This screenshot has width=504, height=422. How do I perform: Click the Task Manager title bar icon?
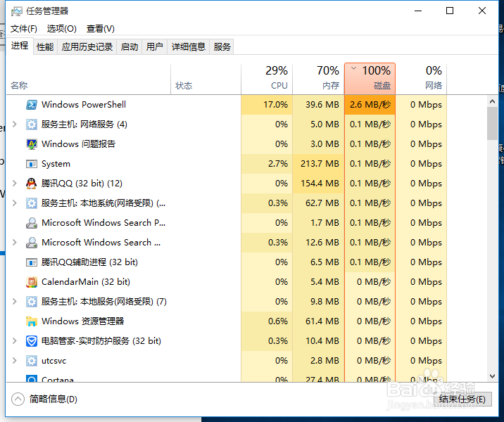(x=17, y=11)
